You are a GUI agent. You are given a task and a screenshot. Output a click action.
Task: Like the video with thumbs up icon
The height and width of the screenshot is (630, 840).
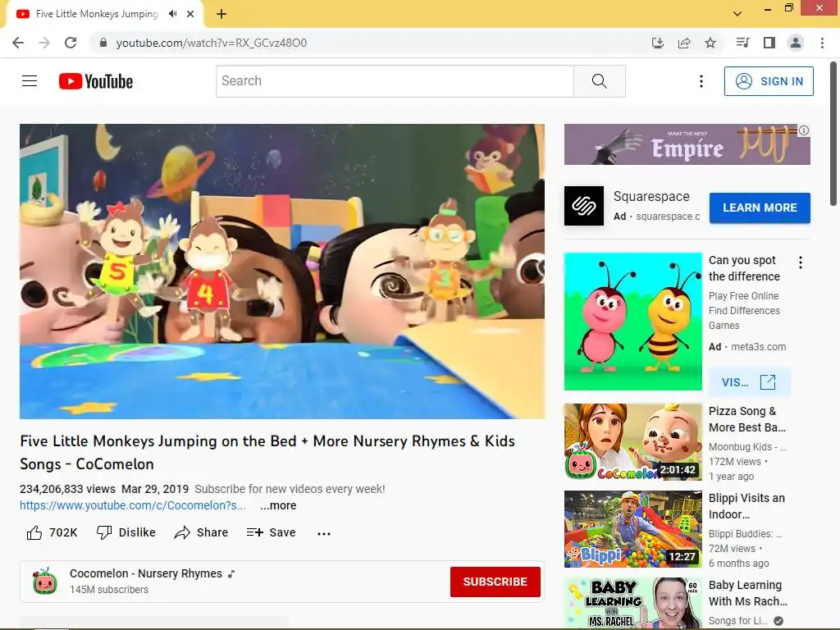(x=34, y=532)
